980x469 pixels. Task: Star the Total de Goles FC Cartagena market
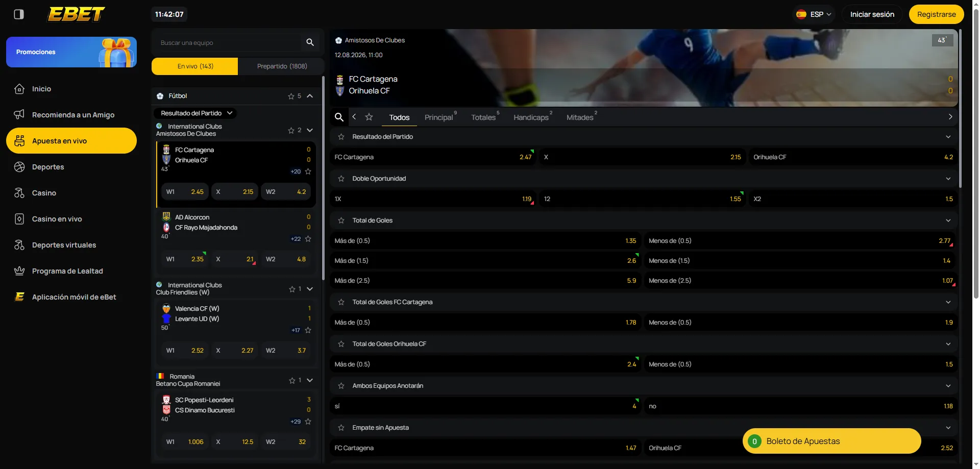341,302
